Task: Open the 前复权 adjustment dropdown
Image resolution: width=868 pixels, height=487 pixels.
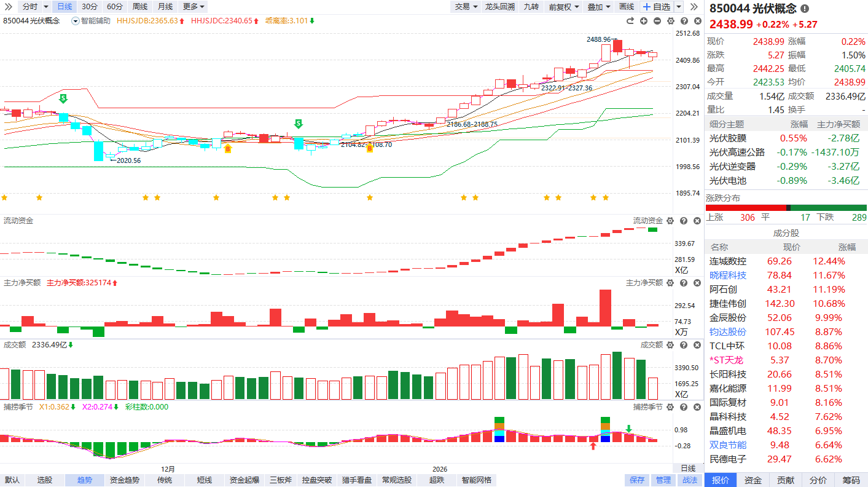Action: click(563, 7)
